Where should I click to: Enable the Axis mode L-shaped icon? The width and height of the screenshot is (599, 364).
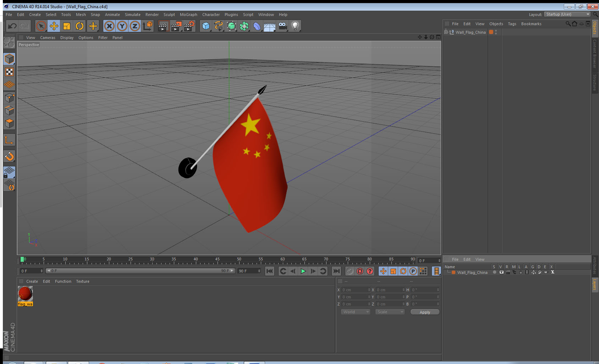point(9,140)
